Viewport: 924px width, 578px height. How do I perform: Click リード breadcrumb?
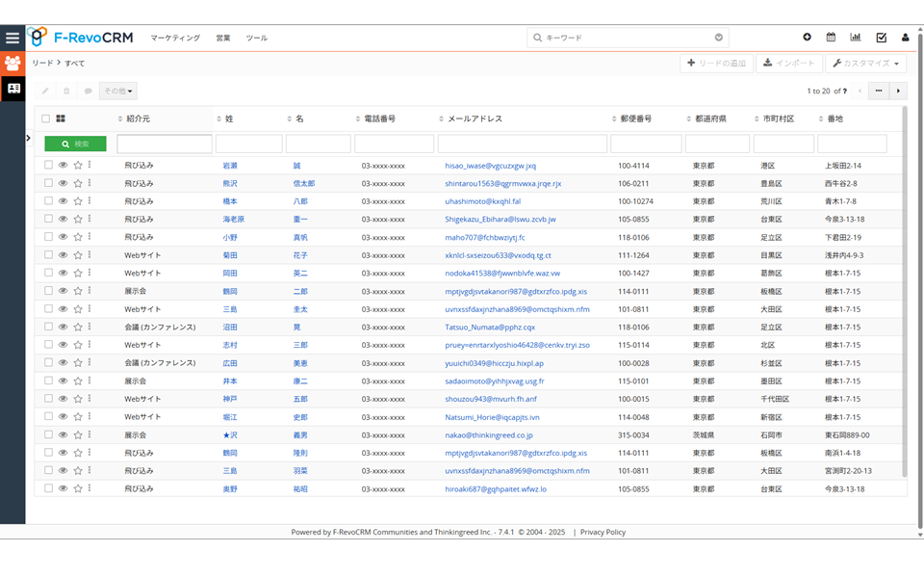point(42,64)
